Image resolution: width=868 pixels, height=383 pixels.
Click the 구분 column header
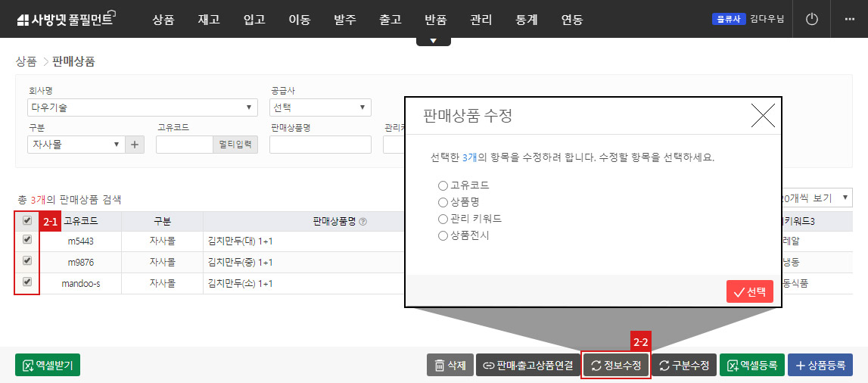click(x=162, y=221)
